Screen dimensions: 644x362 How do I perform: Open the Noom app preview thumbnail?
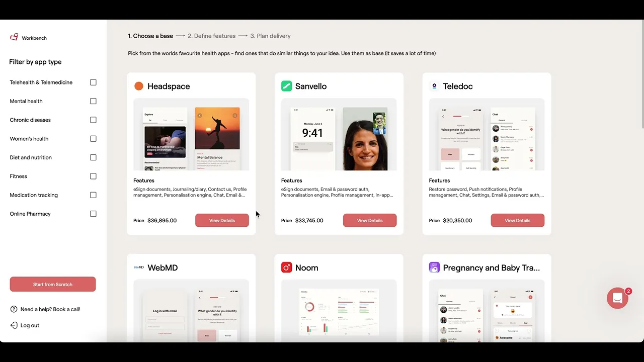[339, 311]
